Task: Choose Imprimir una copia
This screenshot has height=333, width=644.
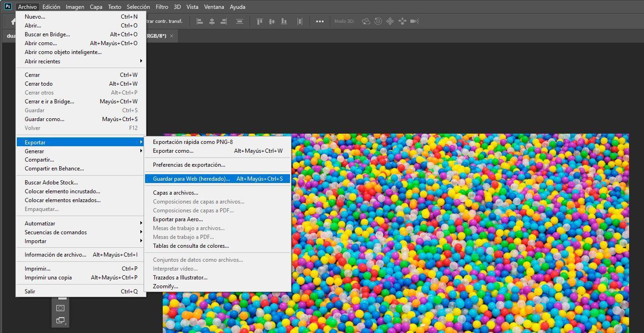Action: coord(81,278)
